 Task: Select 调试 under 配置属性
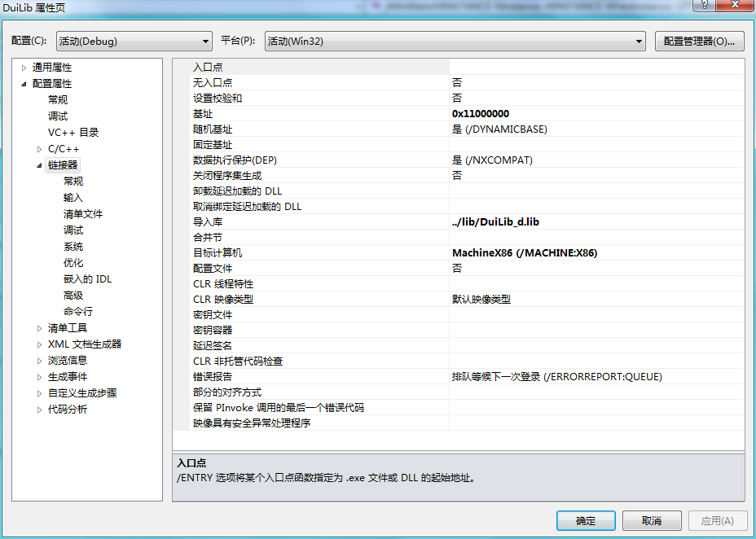pos(58,116)
